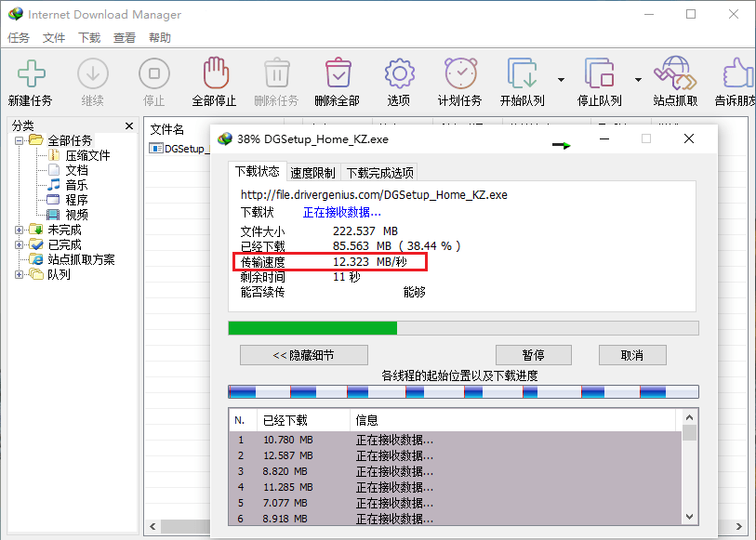The height and width of the screenshot is (540, 756).
Task: Click the 开始队列 toolbar icon
Action: [x=522, y=72]
